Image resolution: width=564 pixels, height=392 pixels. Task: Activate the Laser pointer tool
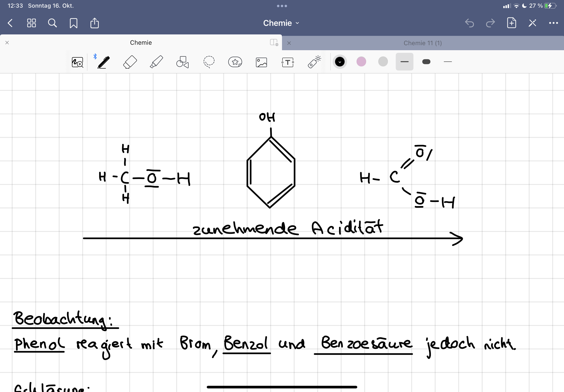314,62
